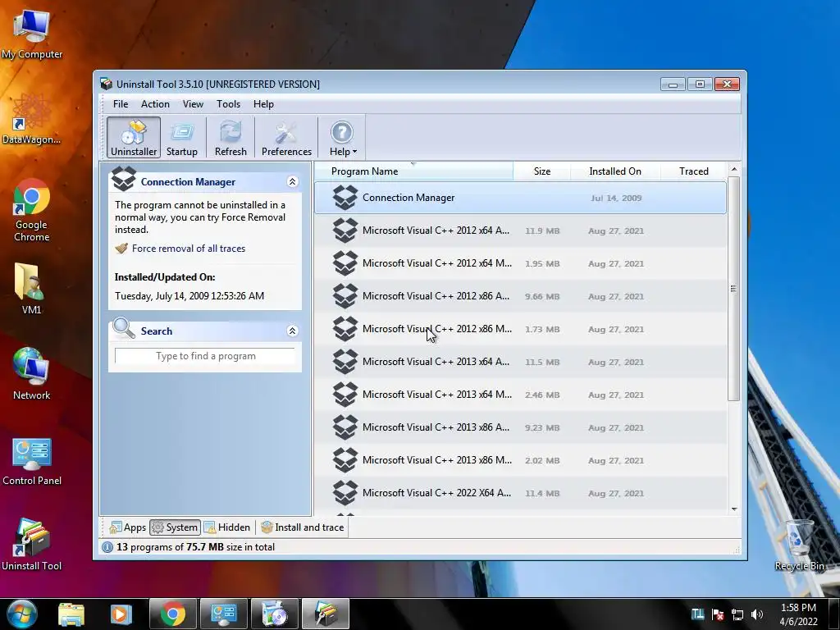840x630 pixels.
Task: Click the Google Chrome desktop icon
Action: pos(32,211)
